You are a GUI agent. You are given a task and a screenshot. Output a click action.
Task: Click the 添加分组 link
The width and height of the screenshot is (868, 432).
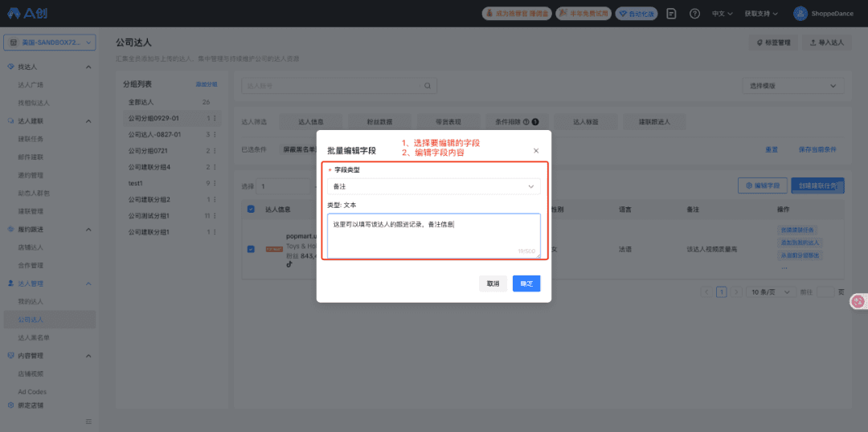click(x=207, y=84)
